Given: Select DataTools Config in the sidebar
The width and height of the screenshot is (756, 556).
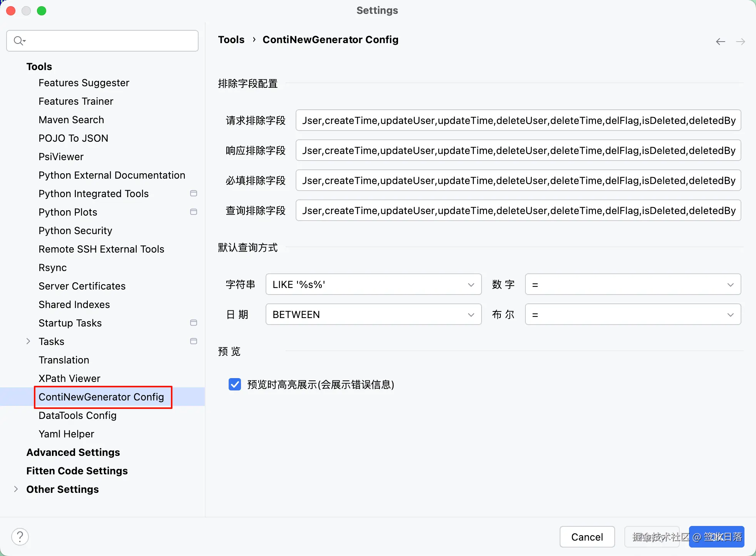Looking at the screenshot, I should click(x=77, y=415).
